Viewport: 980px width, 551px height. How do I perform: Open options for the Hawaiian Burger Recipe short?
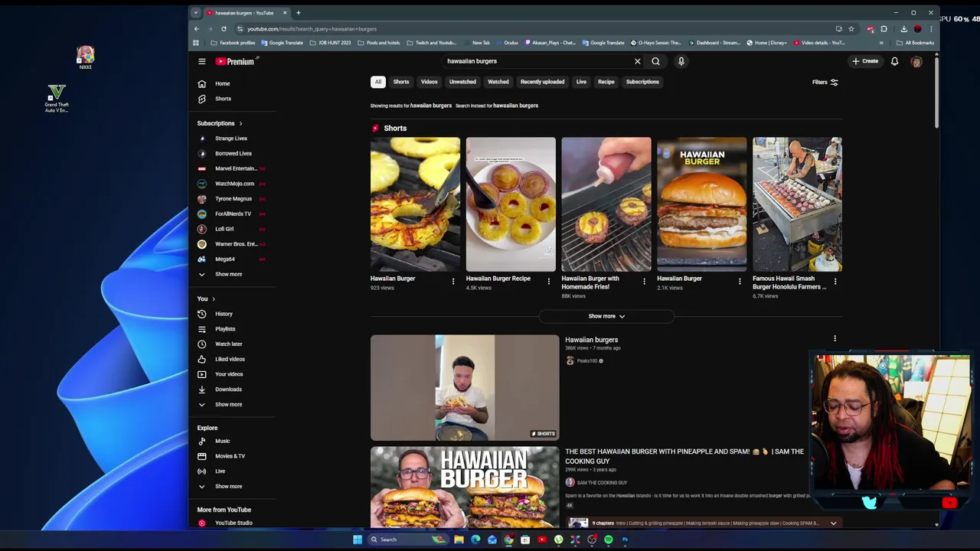pyautogui.click(x=548, y=282)
